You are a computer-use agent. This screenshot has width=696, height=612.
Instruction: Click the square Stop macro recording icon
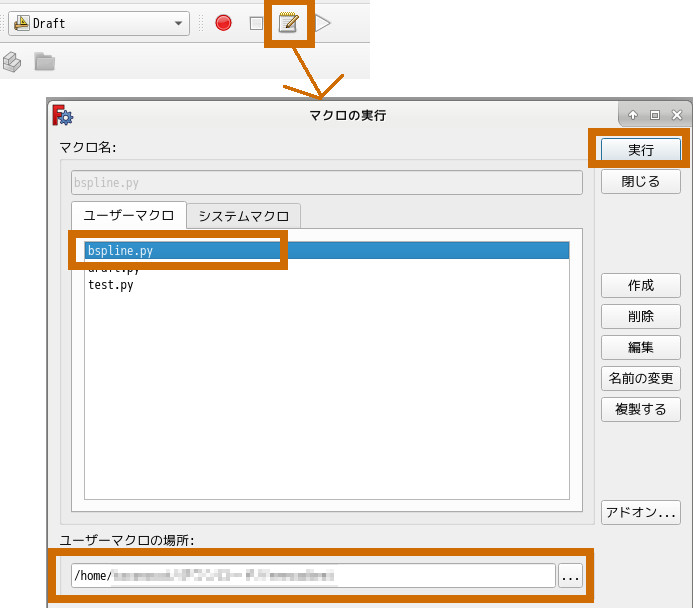pyautogui.click(x=257, y=23)
